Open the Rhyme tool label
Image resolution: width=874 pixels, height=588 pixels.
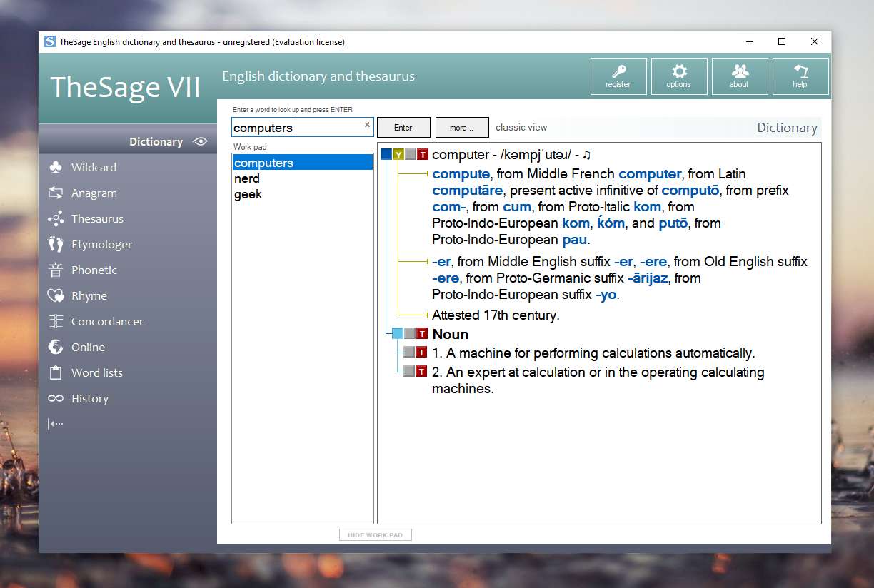pyautogui.click(x=89, y=295)
